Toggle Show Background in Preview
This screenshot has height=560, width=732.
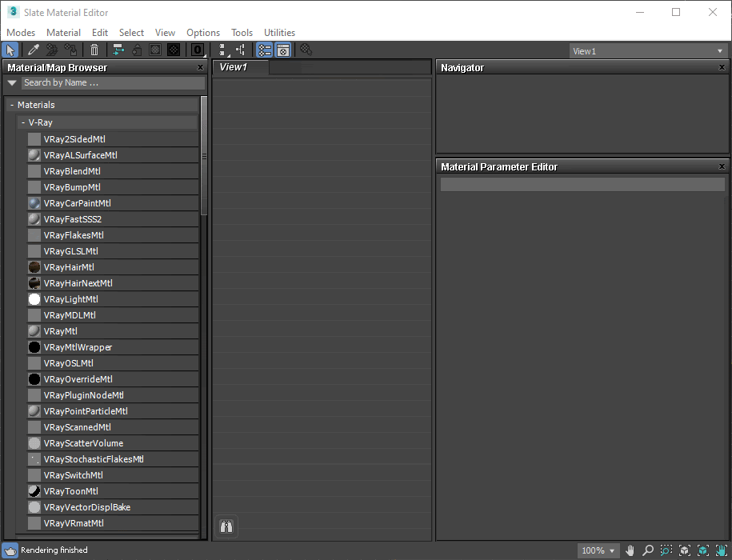(173, 50)
